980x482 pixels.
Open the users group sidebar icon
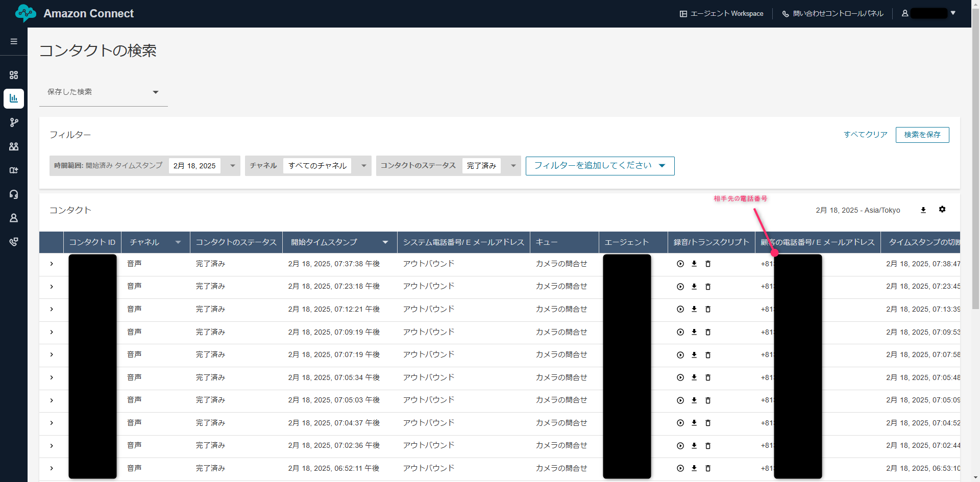pyautogui.click(x=14, y=146)
